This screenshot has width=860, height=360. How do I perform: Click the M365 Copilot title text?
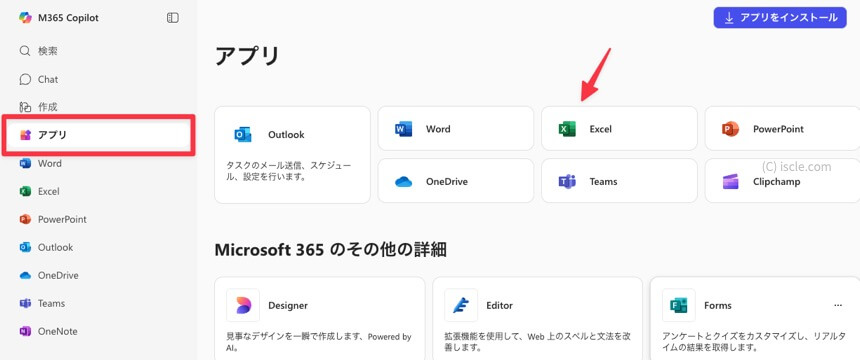(x=69, y=18)
